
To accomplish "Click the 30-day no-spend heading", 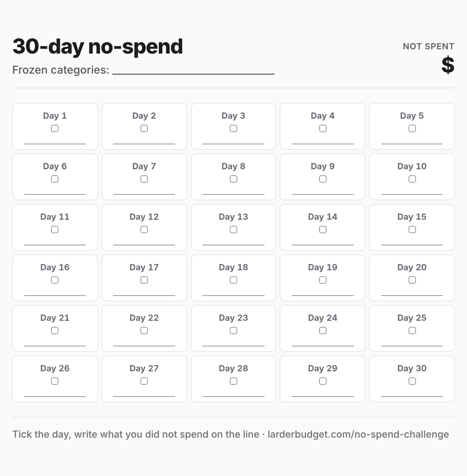I will tap(98, 46).
